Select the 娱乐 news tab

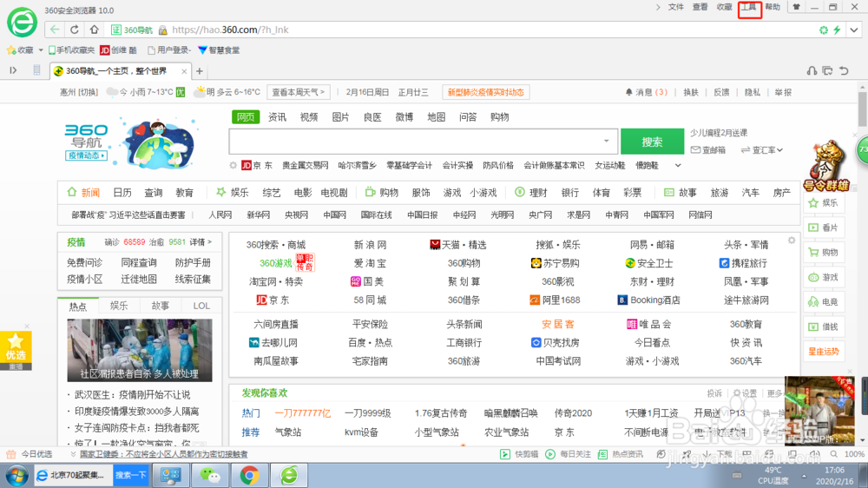click(119, 306)
